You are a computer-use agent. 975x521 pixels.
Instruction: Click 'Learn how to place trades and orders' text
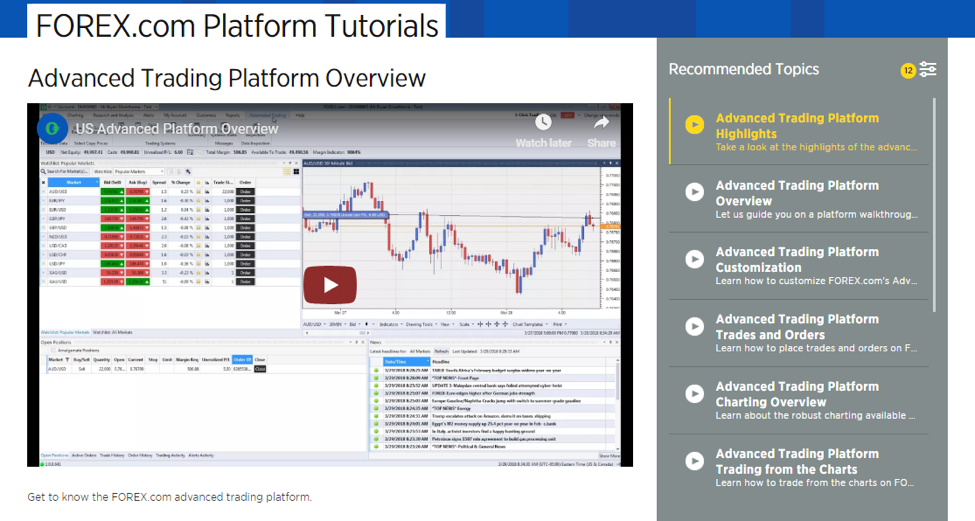[x=816, y=348]
